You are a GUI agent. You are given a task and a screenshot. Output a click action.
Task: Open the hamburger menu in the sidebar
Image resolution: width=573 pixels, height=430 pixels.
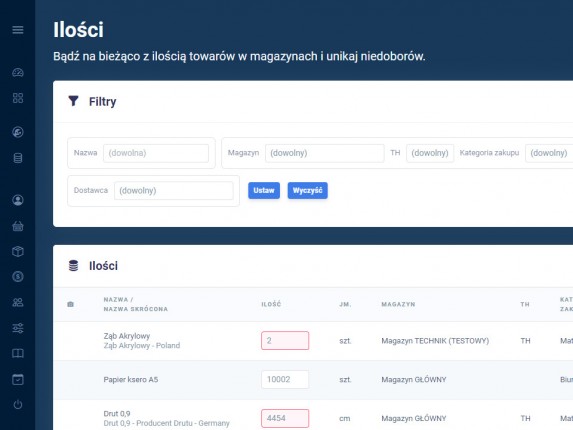[18, 30]
